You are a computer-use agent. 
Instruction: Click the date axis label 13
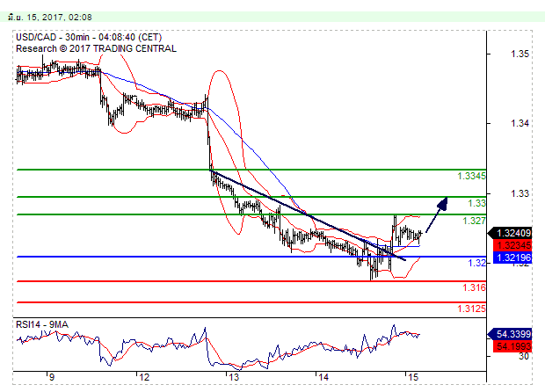(234, 377)
